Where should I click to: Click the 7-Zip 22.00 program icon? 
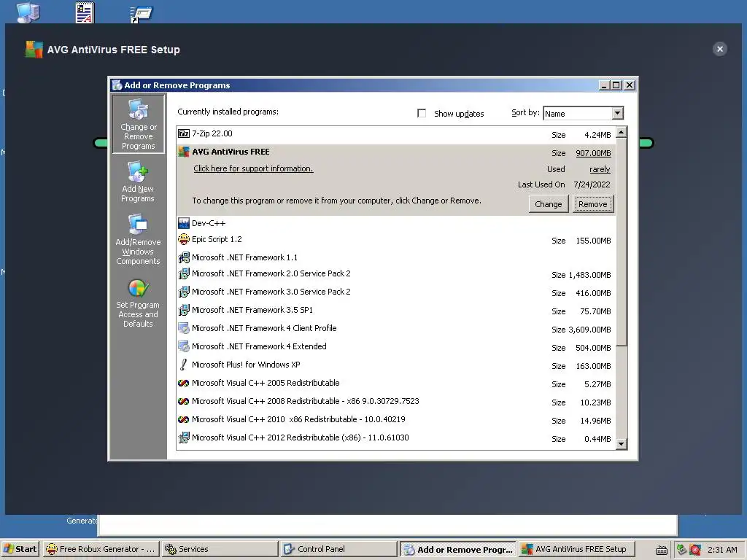(x=183, y=134)
